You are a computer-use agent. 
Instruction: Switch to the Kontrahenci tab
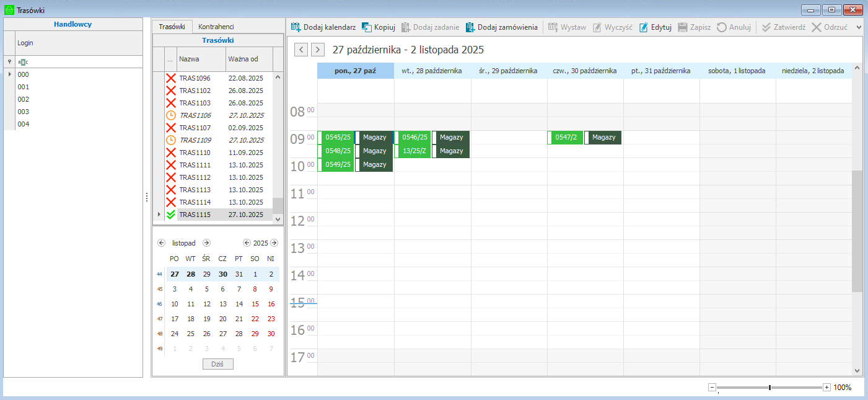coord(216,27)
